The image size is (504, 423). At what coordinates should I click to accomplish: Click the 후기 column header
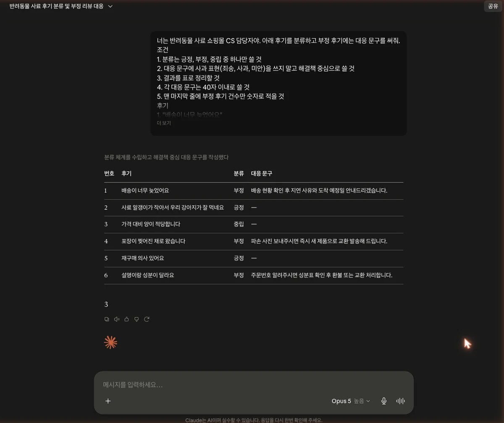pos(126,174)
